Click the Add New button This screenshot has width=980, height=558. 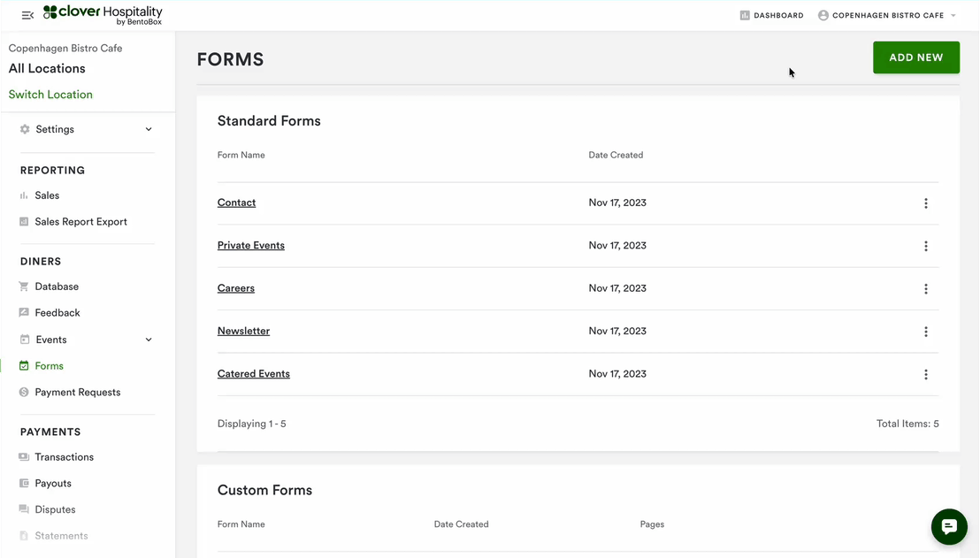coord(915,57)
